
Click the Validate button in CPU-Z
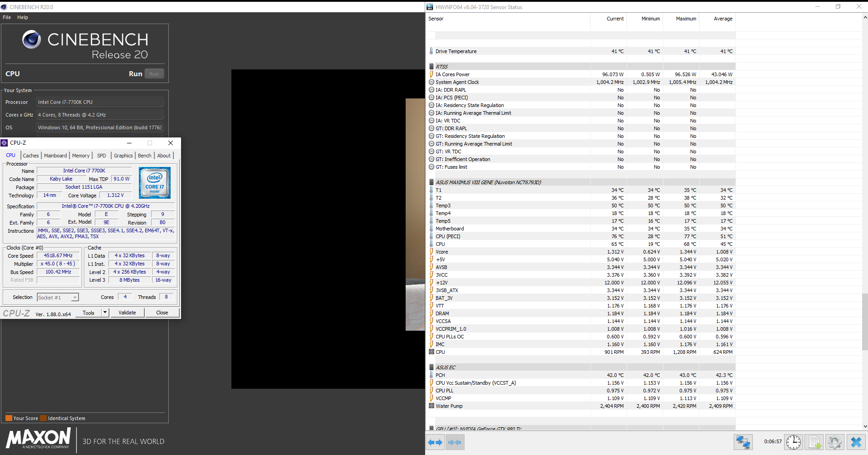click(127, 313)
